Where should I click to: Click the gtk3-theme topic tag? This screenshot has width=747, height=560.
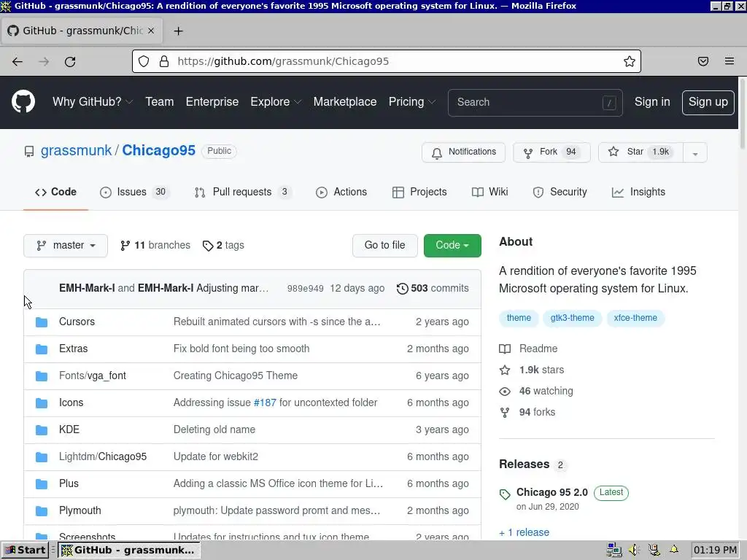pos(572,318)
